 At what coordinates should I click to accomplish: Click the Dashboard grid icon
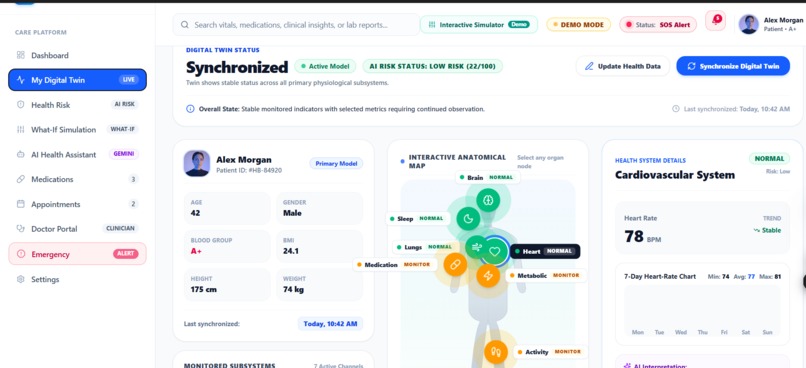point(21,55)
